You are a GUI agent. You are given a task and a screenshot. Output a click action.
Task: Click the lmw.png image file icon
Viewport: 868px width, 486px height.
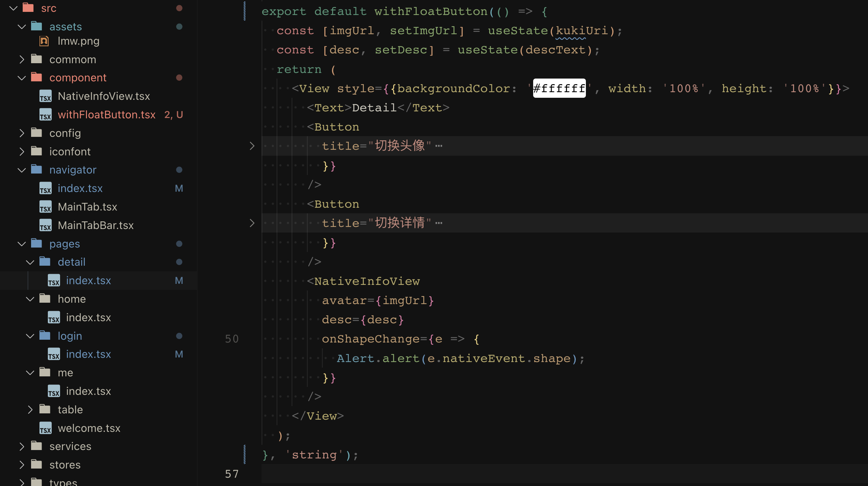click(x=44, y=41)
